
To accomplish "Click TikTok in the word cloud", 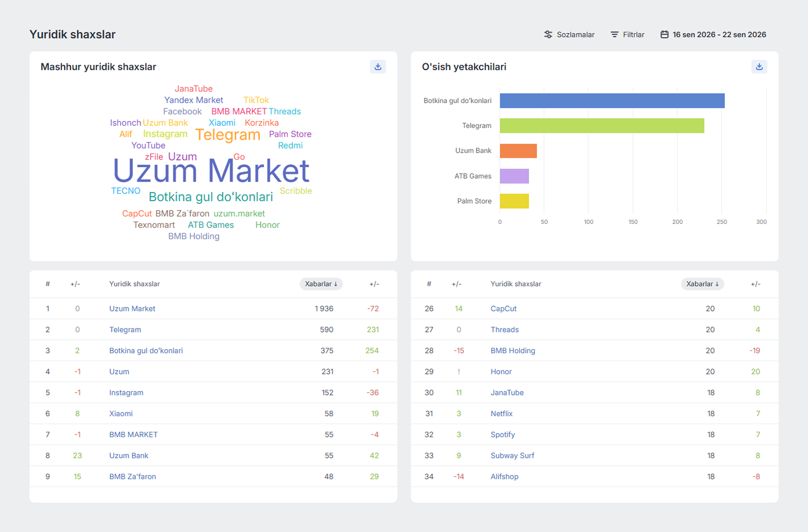I will click(x=256, y=100).
